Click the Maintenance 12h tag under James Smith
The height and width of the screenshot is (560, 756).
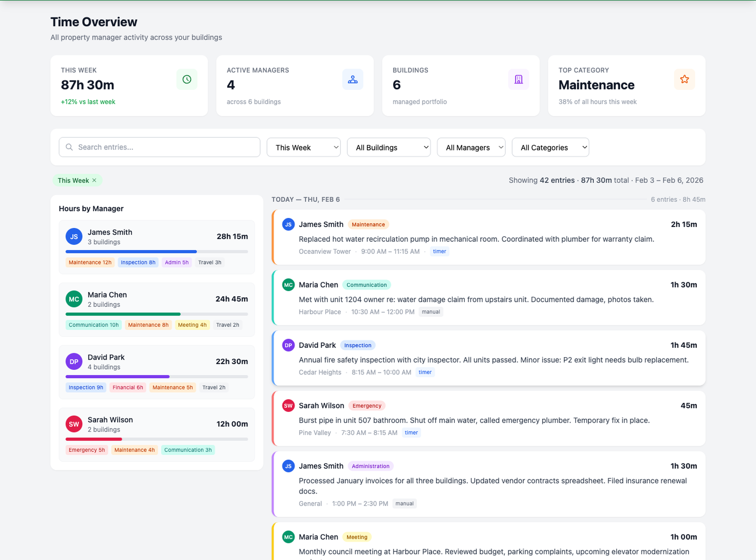click(90, 262)
